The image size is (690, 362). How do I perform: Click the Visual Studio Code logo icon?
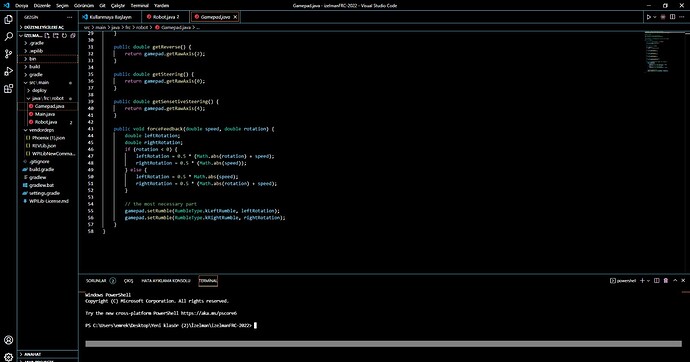[x=6, y=5]
